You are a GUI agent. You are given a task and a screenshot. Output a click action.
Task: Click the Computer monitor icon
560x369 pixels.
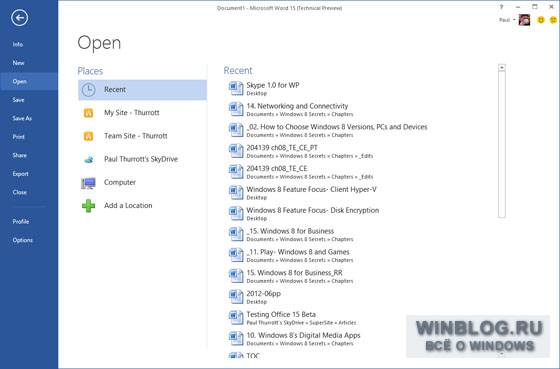tap(88, 183)
